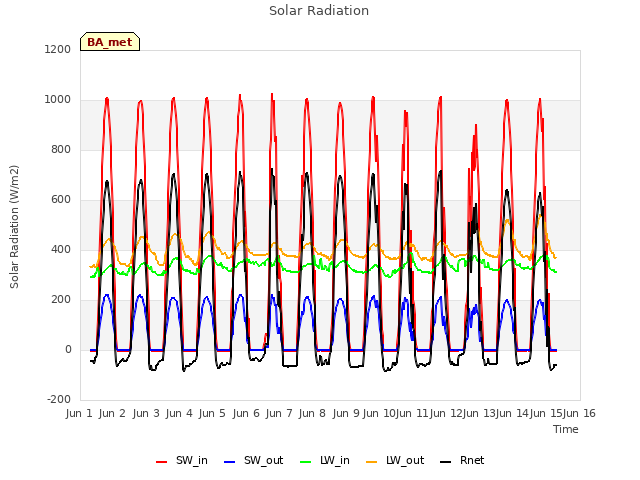The image size is (640, 480).
Task: Click the 800 y-axis tick label
Action: (61, 149)
